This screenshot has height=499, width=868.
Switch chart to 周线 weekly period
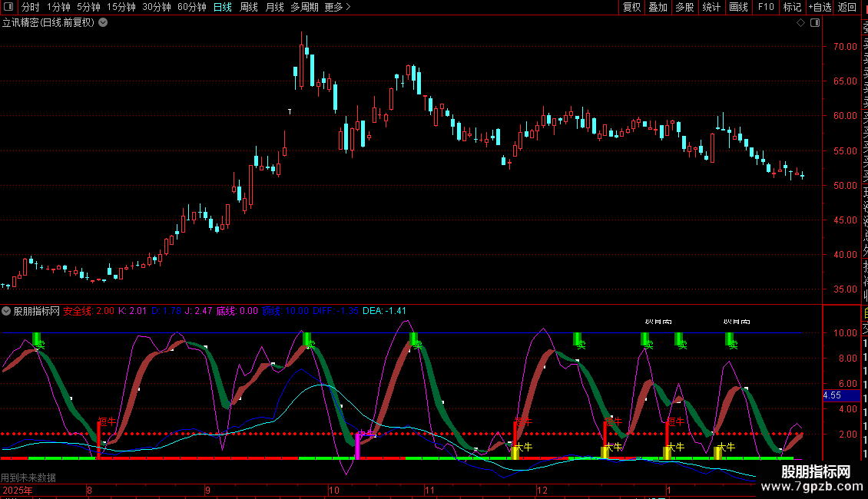point(249,7)
